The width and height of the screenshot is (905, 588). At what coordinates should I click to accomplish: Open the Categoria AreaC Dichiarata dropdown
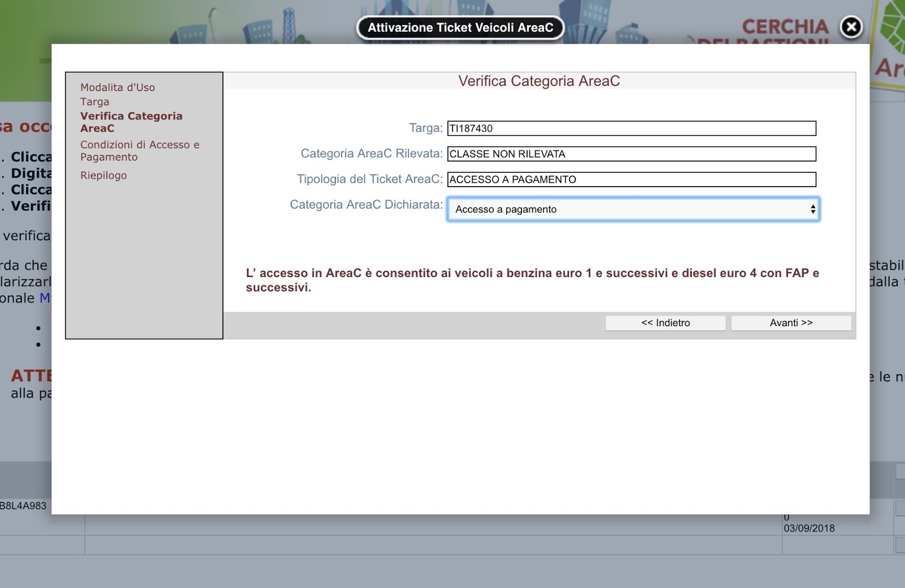[633, 209]
